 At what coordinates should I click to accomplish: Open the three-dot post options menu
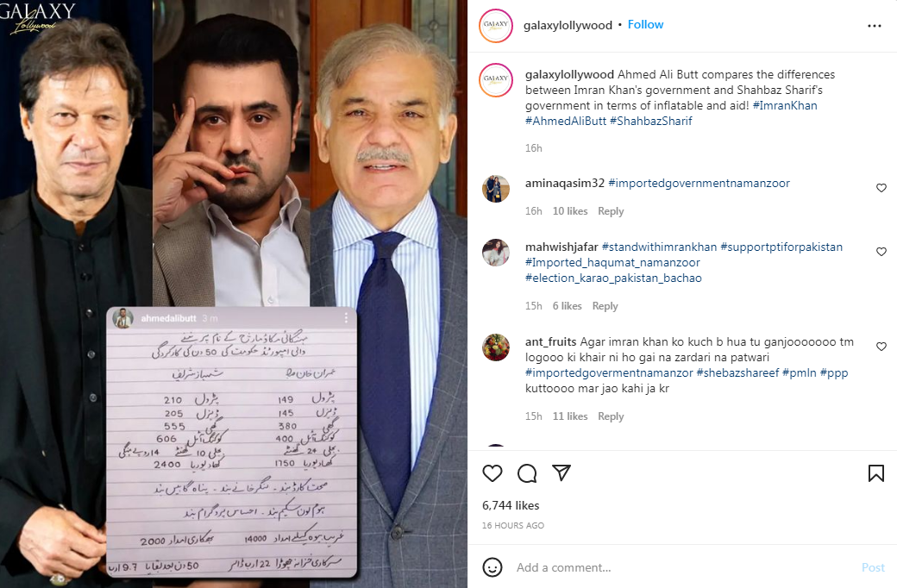coord(874,26)
